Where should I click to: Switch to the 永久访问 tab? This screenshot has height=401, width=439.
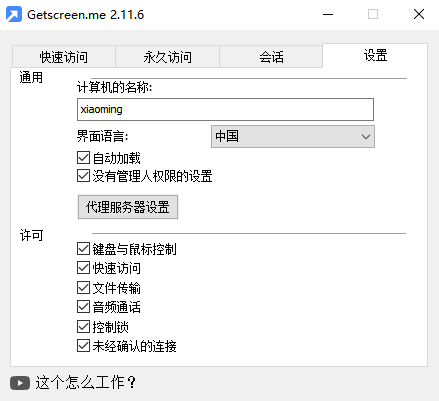pos(167,57)
